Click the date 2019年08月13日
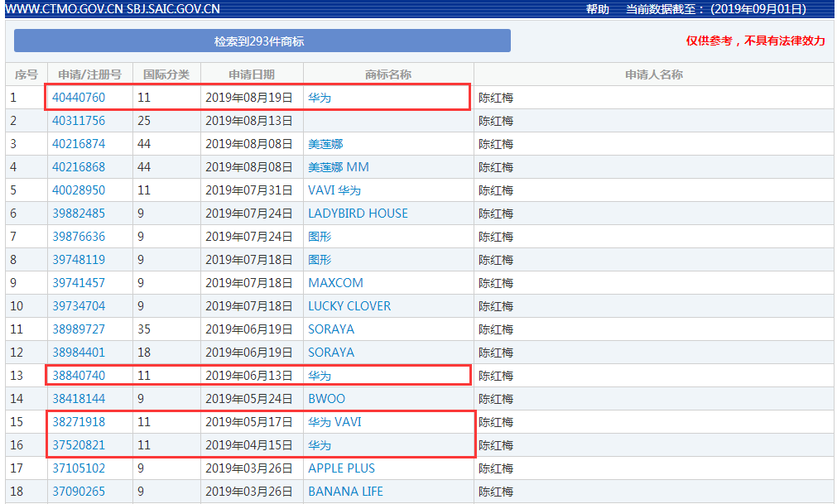 pyautogui.click(x=248, y=121)
